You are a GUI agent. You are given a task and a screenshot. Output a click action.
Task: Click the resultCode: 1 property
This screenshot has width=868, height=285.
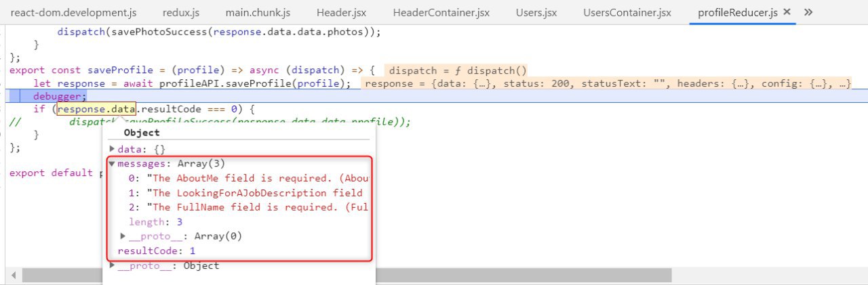point(157,250)
